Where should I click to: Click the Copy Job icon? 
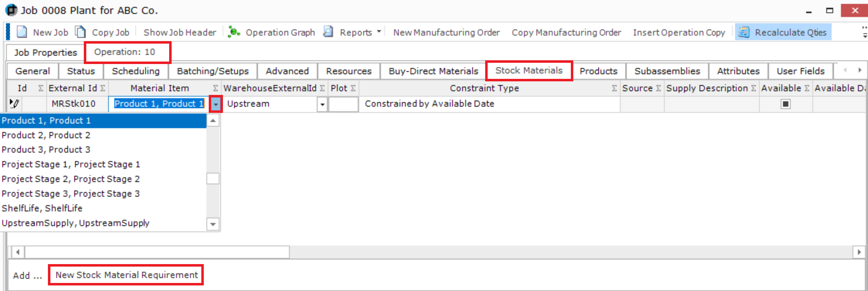point(80,32)
